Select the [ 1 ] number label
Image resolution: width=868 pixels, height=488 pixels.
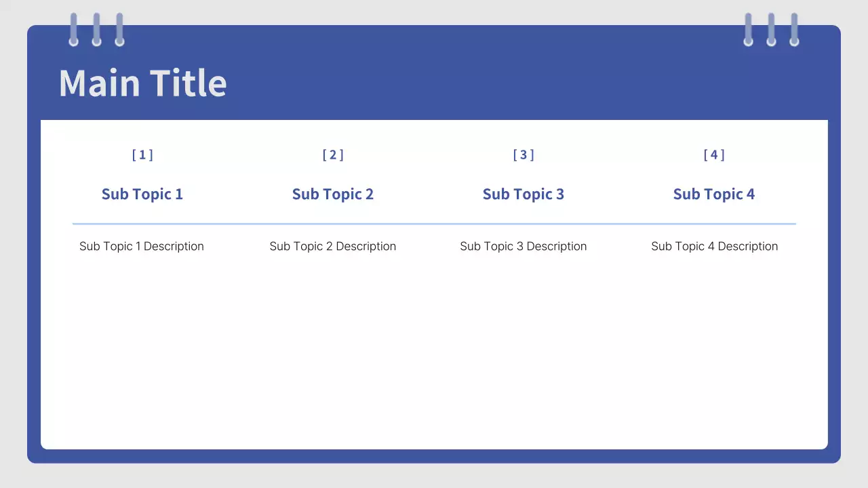click(x=142, y=155)
